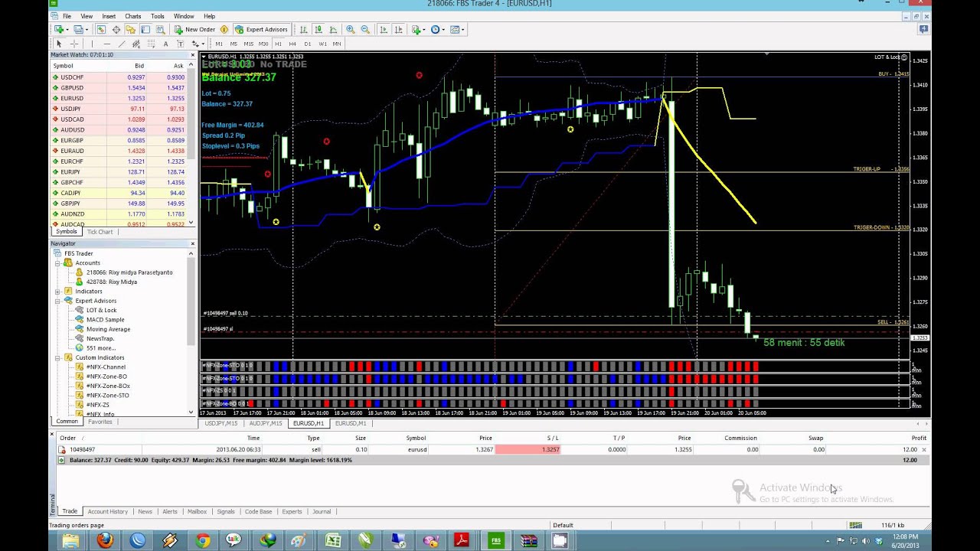The image size is (980, 551).
Task: Select the cursor arrow tool
Action: (x=59, y=44)
